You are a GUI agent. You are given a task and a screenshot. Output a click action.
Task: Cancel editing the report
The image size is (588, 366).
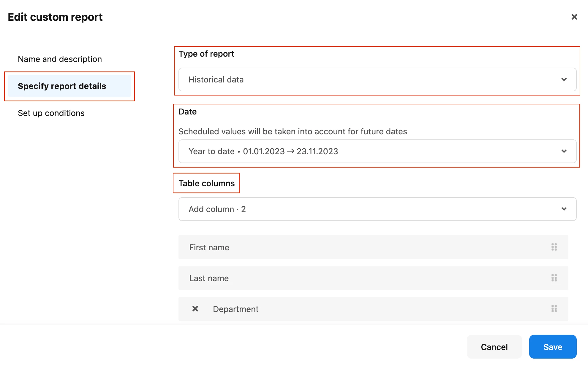pyautogui.click(x=494, y=347)
